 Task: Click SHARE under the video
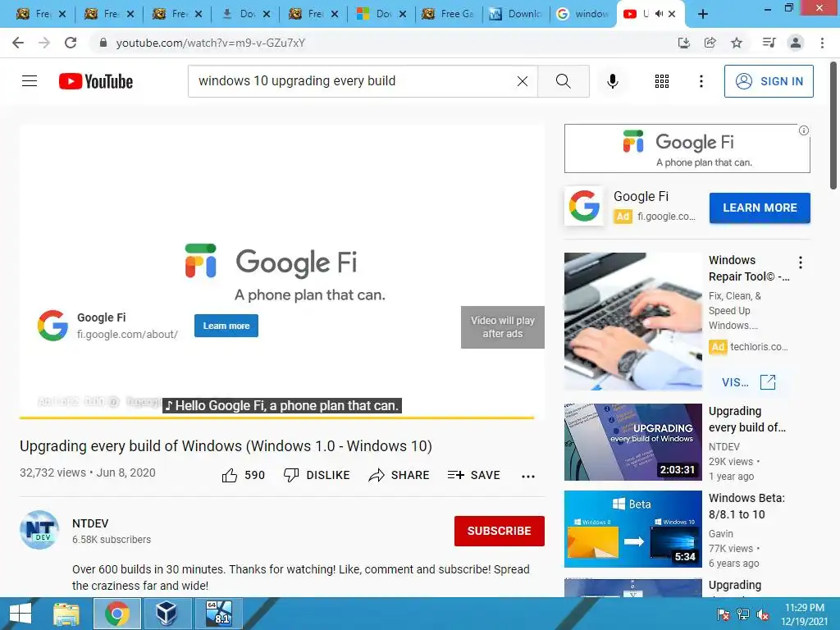click(399, 475)
